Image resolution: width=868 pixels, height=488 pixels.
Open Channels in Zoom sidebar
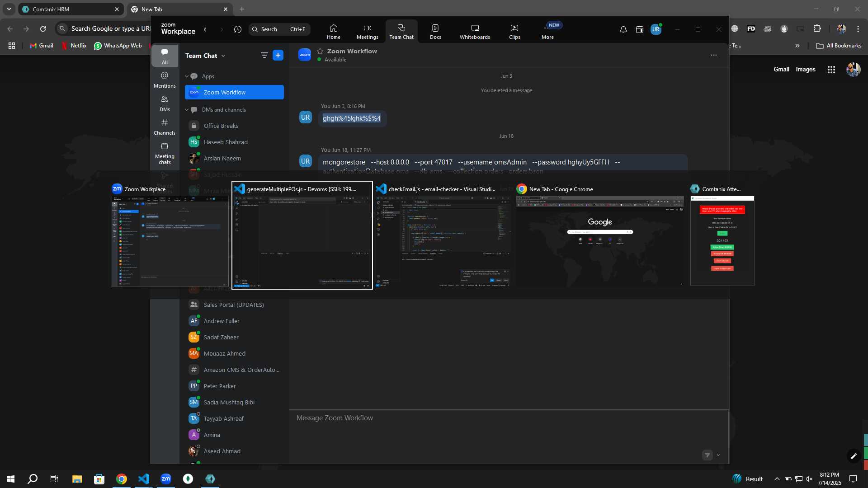pyautogui.click(x=165, y=127)
